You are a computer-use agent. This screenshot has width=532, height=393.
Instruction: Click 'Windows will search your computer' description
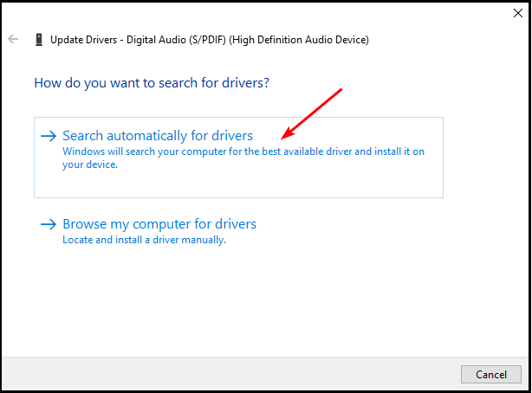pos(243,158)
